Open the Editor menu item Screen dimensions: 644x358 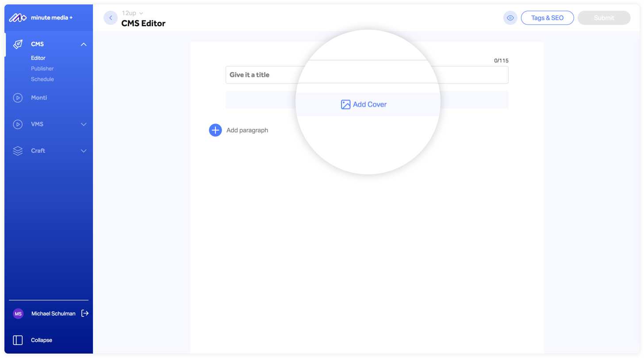(38, 58)
